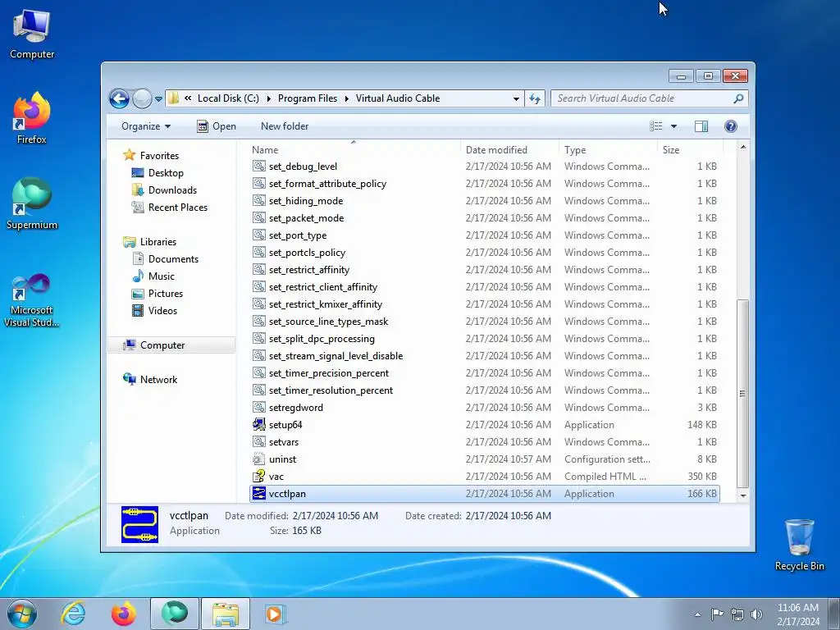Switch to Supermium in the taskbar

[x=175, y=614]
